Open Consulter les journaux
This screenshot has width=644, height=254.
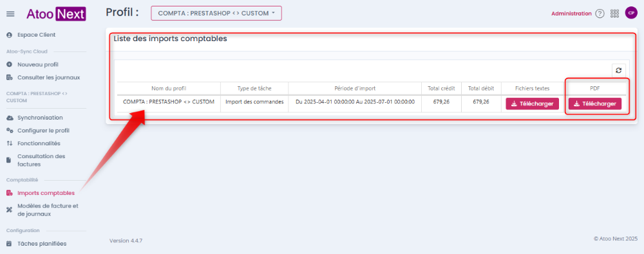coord(48,77)
